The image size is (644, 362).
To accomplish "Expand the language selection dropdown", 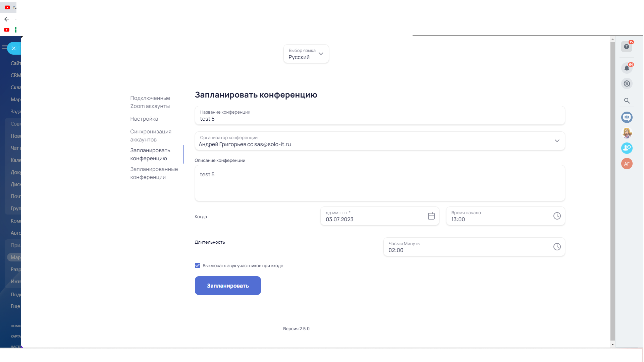I will 306,54.
